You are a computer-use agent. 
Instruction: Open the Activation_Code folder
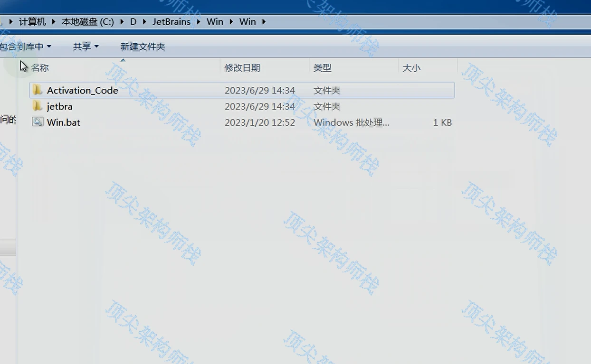point(83,90)
